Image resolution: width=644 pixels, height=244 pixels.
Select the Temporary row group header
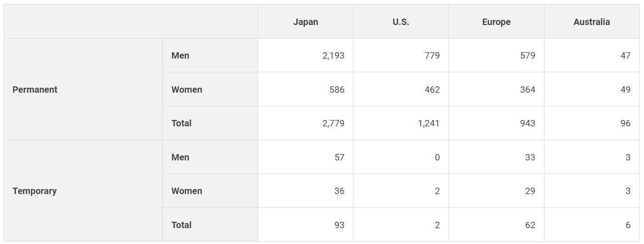(x=35, y=191)
